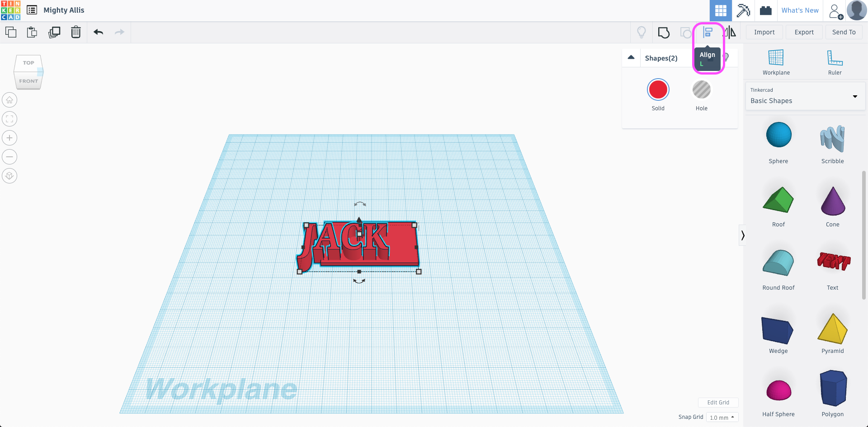Select the Ruler tool
This screenshot has width=868, height=427.
(835, 62)
